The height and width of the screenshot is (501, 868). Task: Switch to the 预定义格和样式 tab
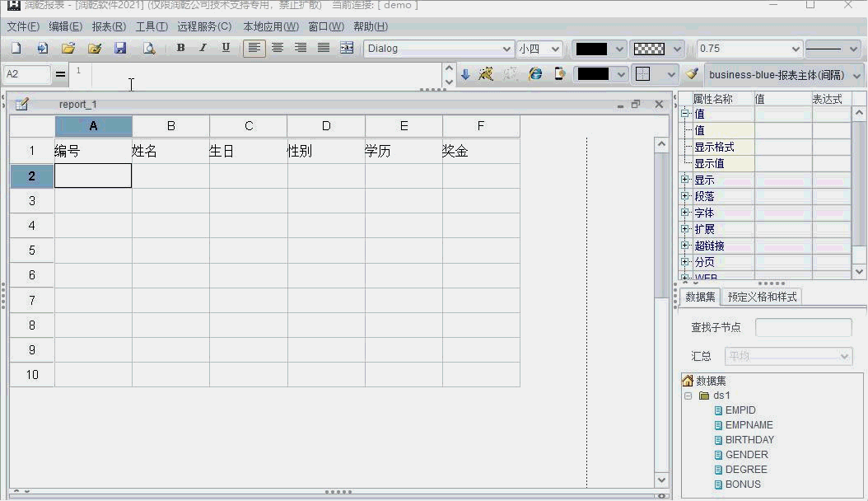pyautogui.click(x=762, y=297)
